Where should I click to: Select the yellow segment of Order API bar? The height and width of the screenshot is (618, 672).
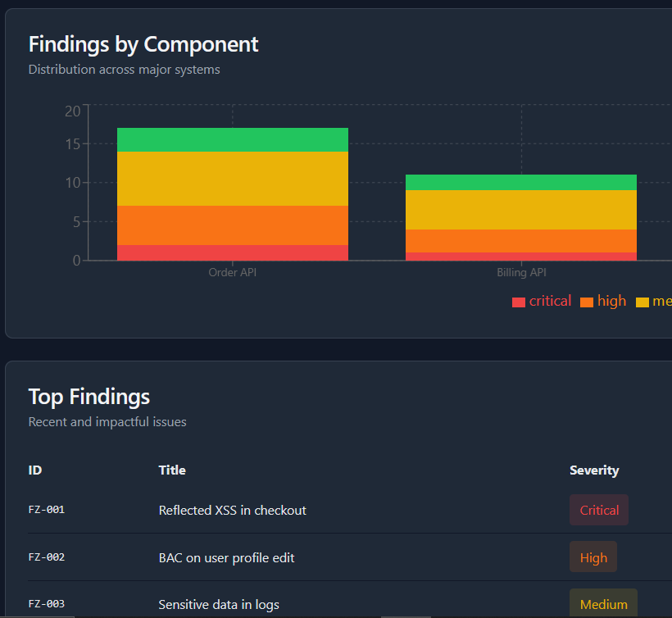click(x=233, y=179)
